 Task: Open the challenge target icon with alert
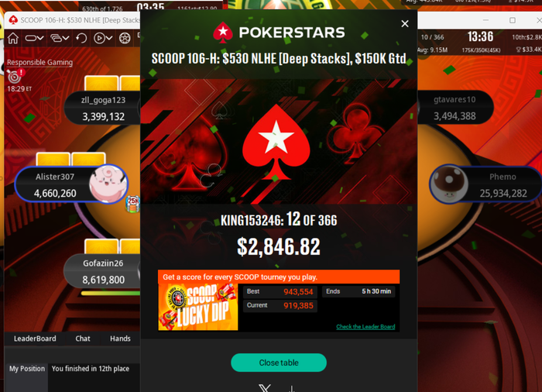15,76
